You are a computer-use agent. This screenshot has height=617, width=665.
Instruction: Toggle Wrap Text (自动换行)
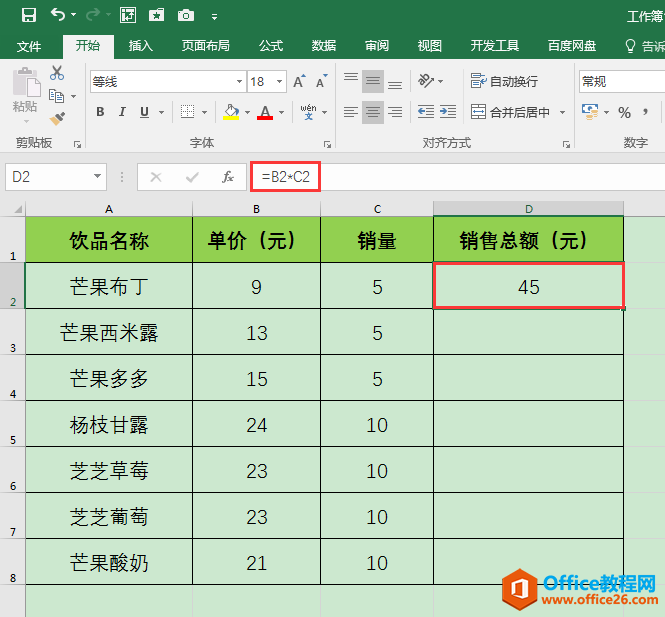pos(503,81)
